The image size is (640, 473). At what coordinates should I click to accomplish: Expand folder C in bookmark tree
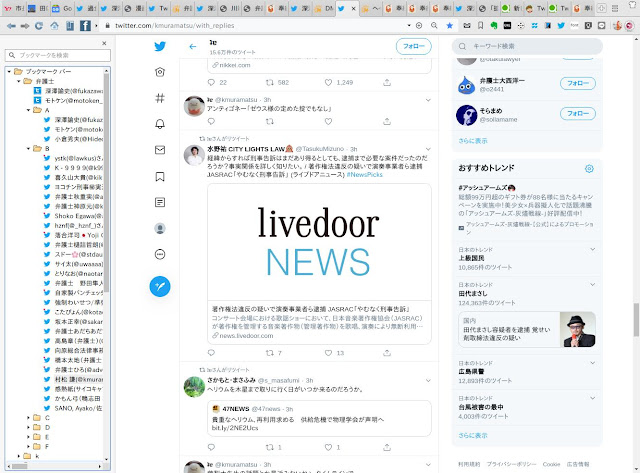click(28, 417)
